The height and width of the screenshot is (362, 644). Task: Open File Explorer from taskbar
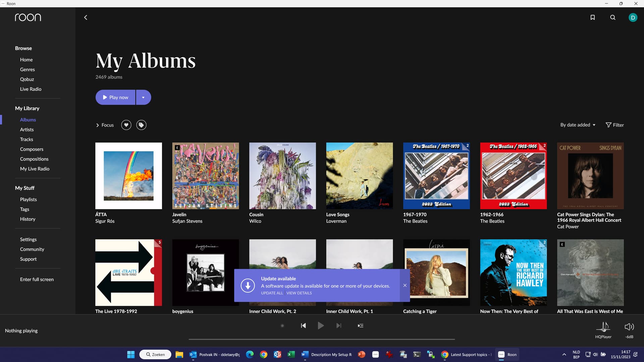[179, 355]
